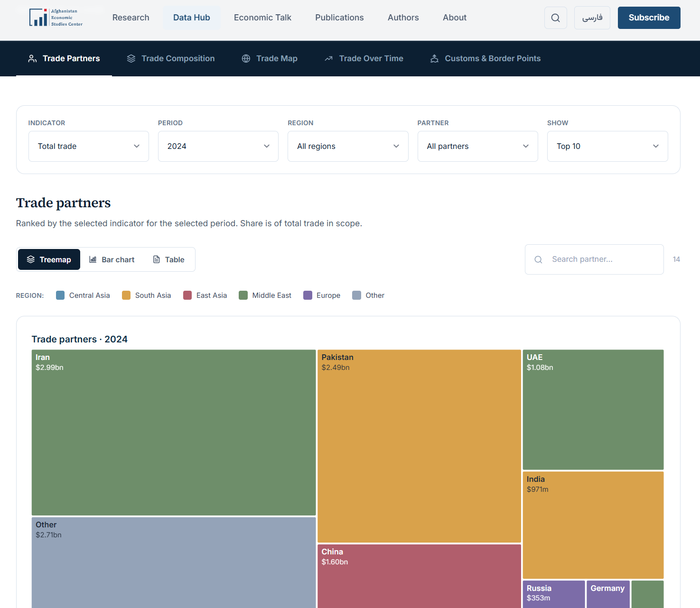The width and height of the screenshot is (700, 608).
Task: Select the Pakistan treemap tile
Action: 420,446
